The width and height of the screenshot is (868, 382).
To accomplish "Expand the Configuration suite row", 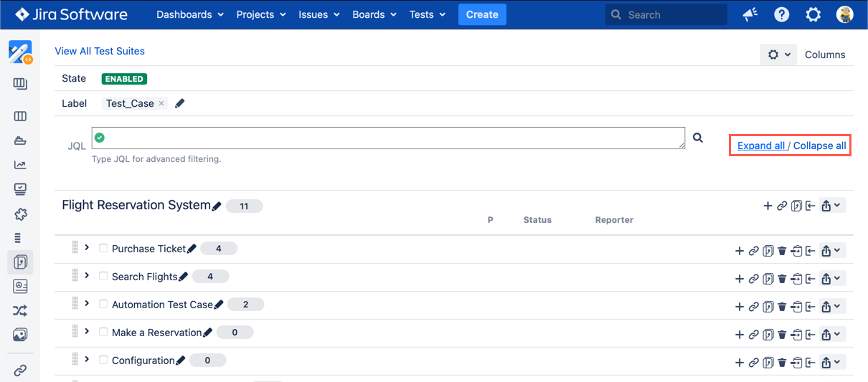I will [87, 359].
